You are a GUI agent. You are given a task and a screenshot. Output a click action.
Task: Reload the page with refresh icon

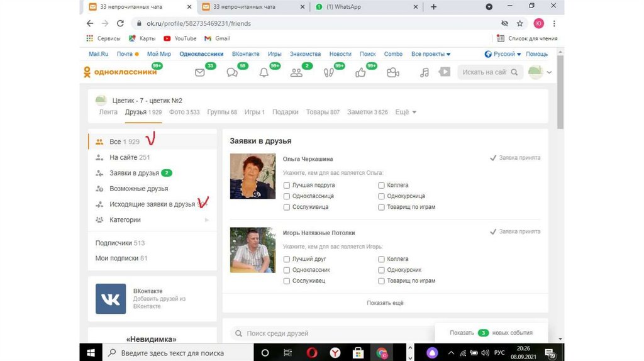[x=120, y=23]
